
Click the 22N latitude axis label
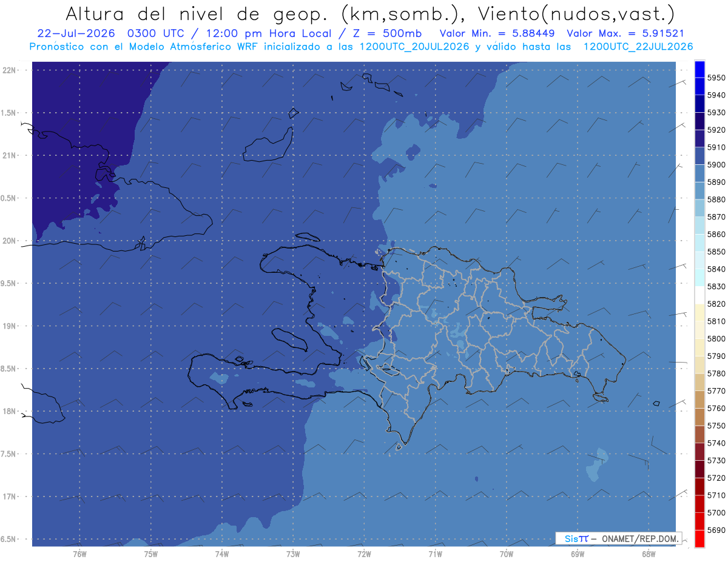point(8,70)
